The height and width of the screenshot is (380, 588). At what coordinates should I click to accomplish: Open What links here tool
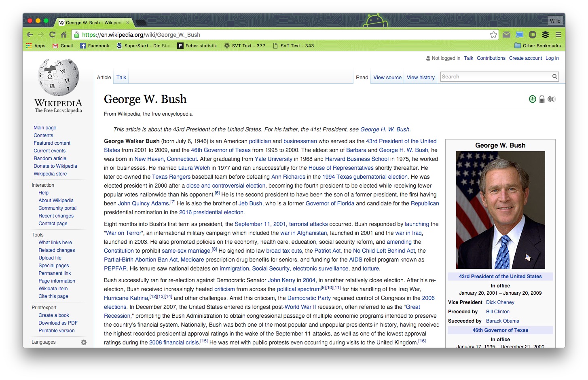click(55, 243)
